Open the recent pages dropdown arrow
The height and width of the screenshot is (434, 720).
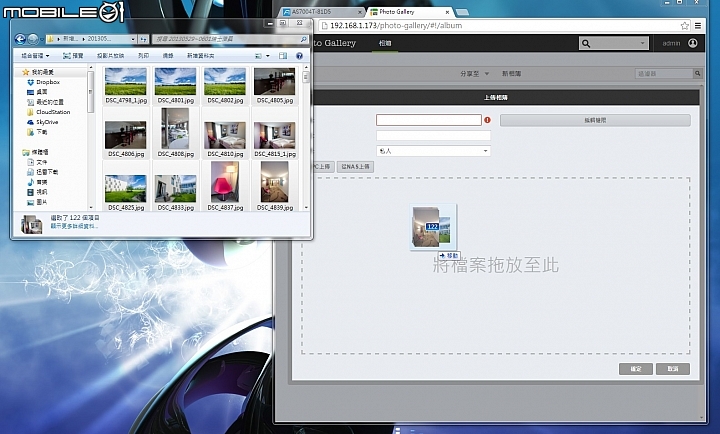click(42, 39)
